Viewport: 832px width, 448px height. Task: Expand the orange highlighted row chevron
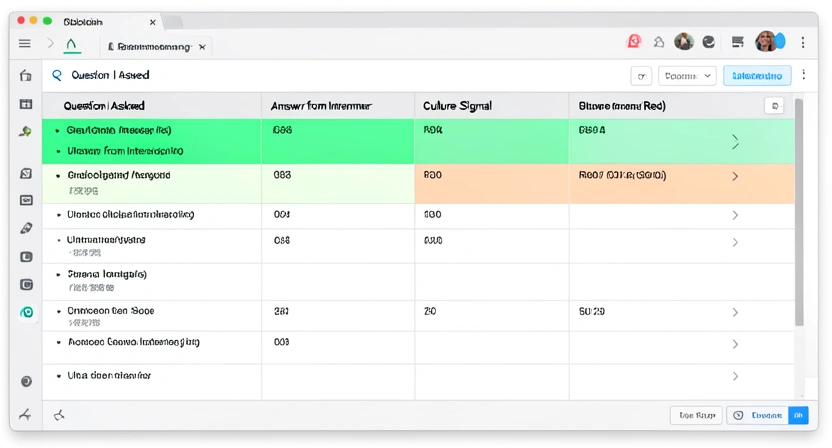tap(735, 176)
